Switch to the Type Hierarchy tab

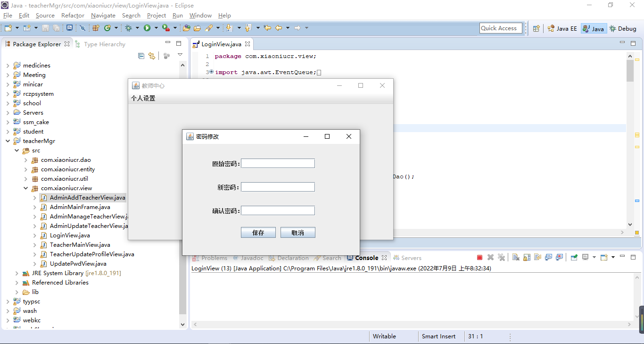point(100,44)
